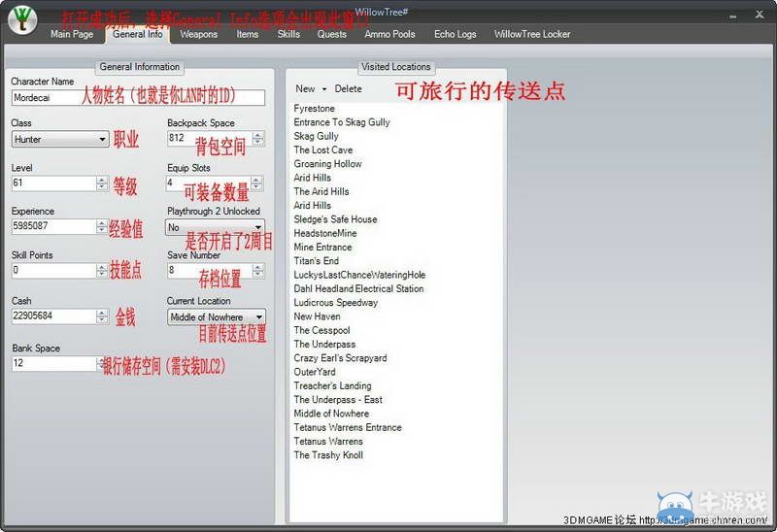Click the Experience stepper arrows
Image resolution: width=777 pixels, height=532 pixels.
coord(102,227)
